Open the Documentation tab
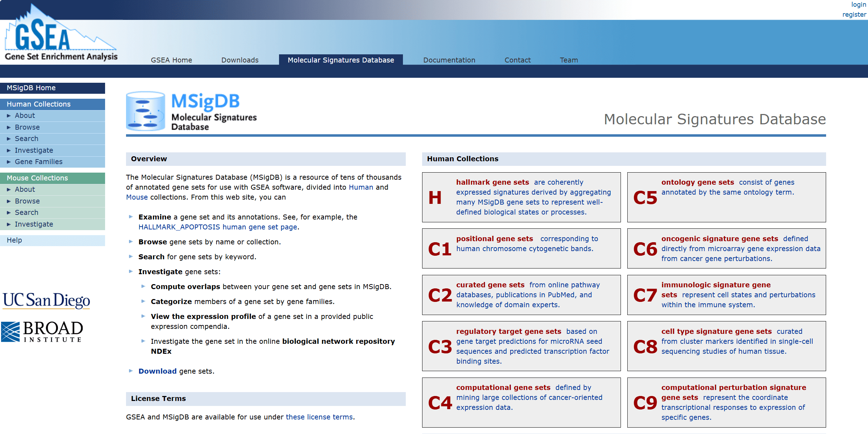Viewport: 868px width, 434px height. [x=449, y=60]
